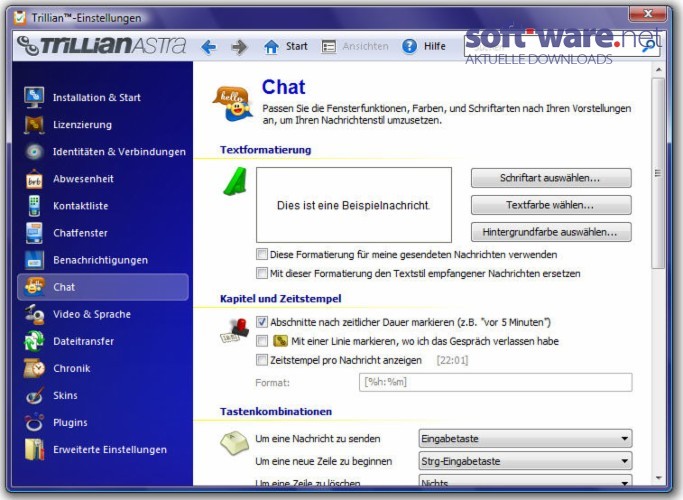Image resolution: width=683 pixels, height=500 pixels.
Task: Click the Chat smiley icon in sidebar
Action: [35, 287]
